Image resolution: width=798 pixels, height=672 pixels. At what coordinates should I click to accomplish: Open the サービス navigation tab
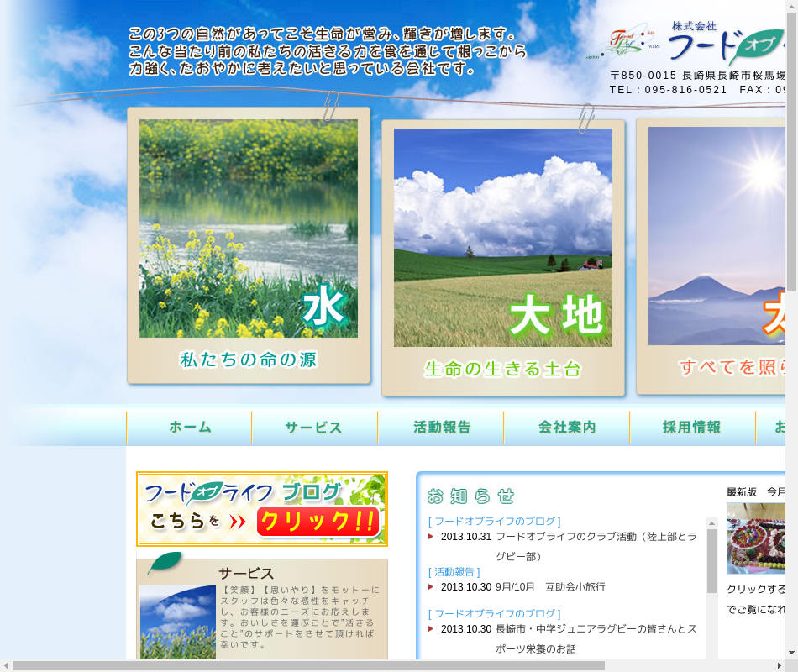314,428
